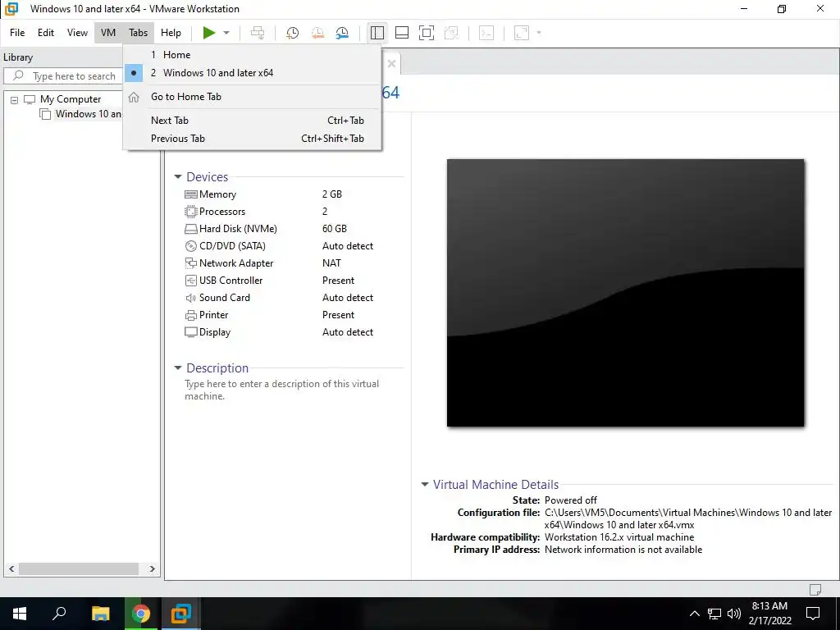This screenshot has height=630, width=840.
Task: Open the View menu
Action: pos(77,33)
